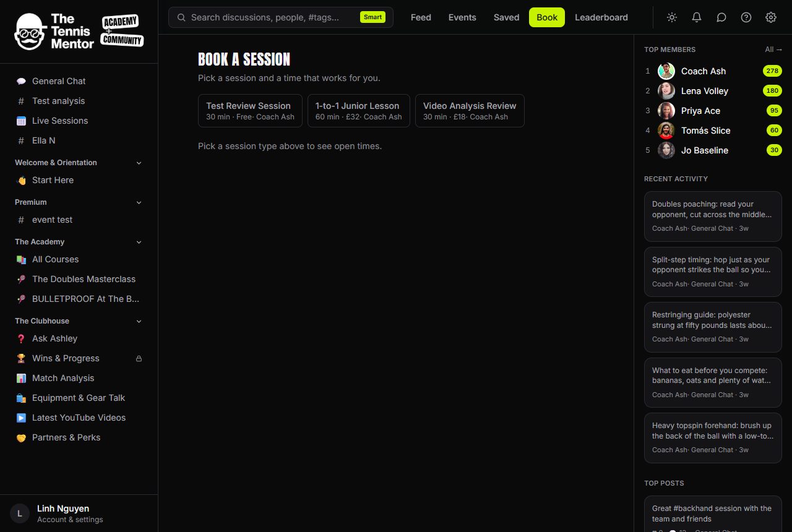
Task: Choose the Video Analysis Review session
Action: point(470,111)
